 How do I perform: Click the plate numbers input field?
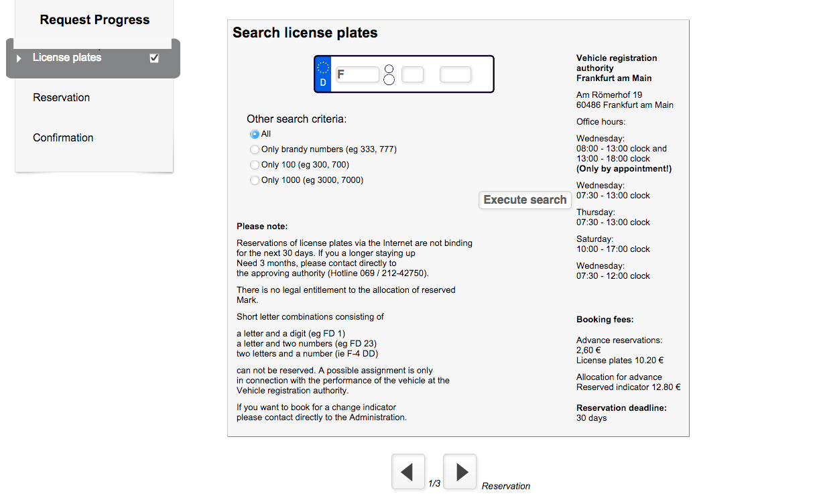[456, 74]
